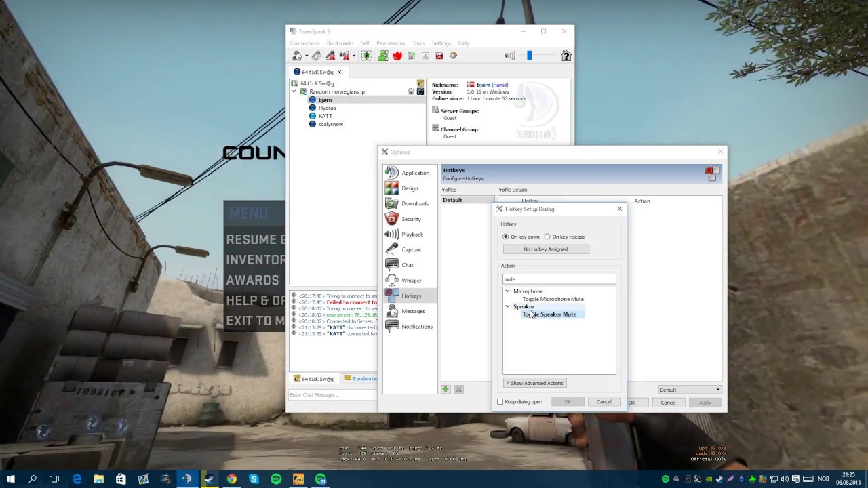Open Steam from the Windows taskbar
Image resolution: width=868 pixels, height=488 pixels.
[x=209, y=479]
